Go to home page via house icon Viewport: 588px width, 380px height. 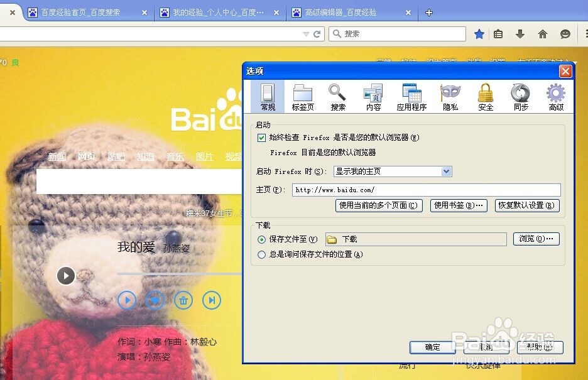click(x=542, y=34)
